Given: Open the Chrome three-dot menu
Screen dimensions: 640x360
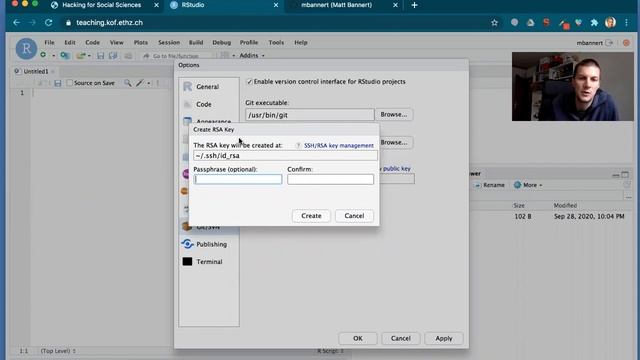Looking at the screenshot, I should click(x=627, y=23).
